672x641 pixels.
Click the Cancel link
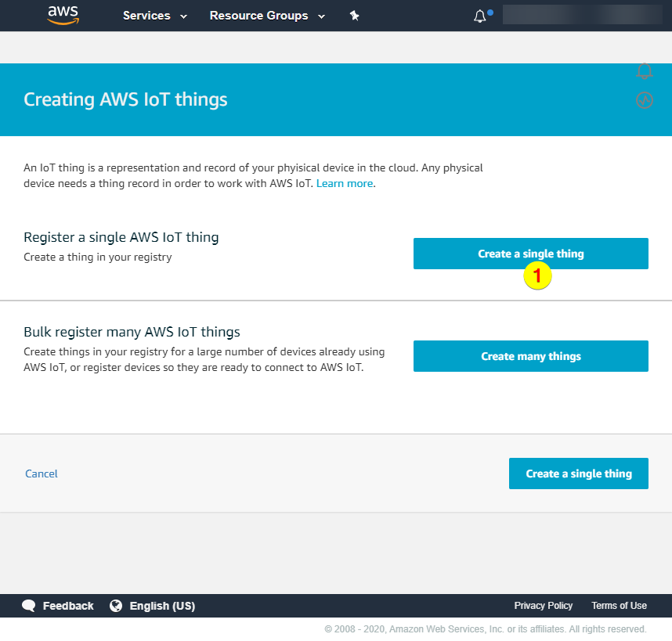[x=42, y=474]
